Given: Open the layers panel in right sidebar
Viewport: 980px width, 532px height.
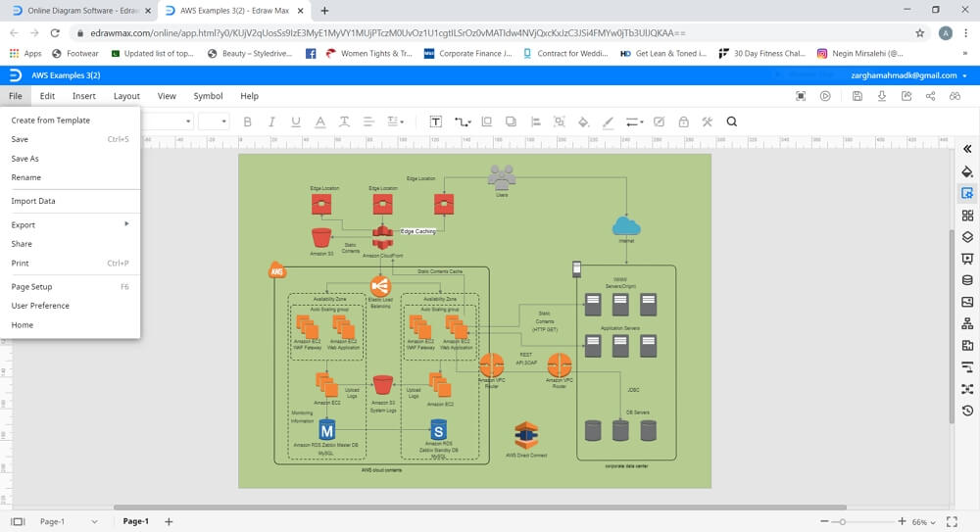Looking at the screenshot, I should 967,237.
